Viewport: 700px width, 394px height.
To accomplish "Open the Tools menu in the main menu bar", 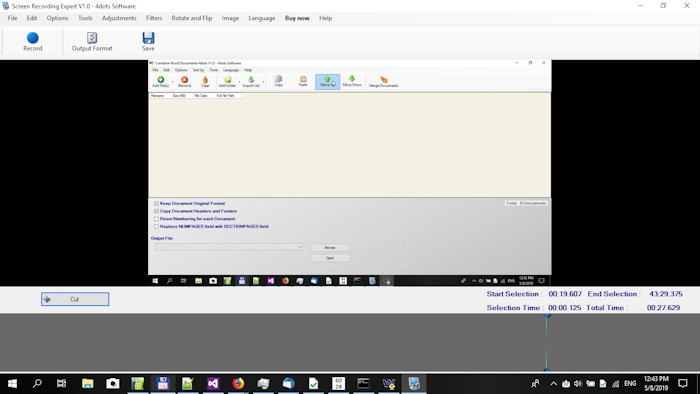I will coord(85,18).
